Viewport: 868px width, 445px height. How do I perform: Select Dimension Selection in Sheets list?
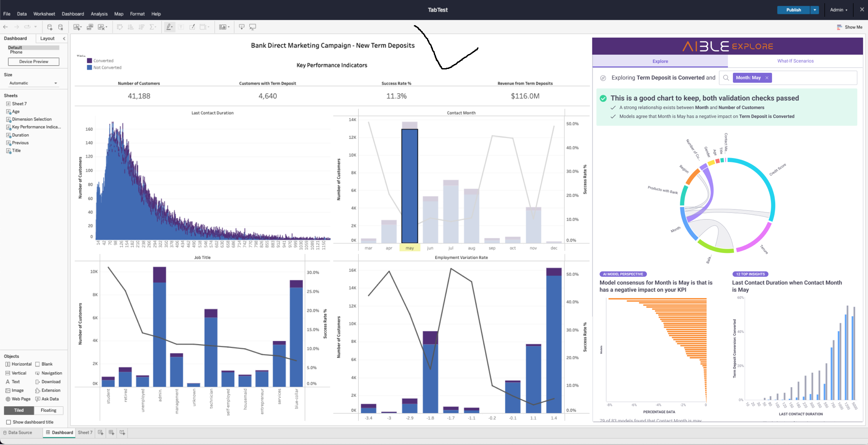(32, 119)
